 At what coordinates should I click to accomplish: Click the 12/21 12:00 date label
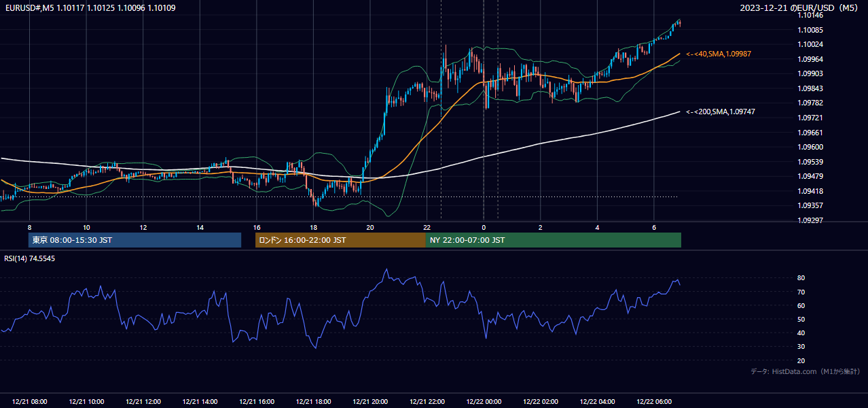143,402
